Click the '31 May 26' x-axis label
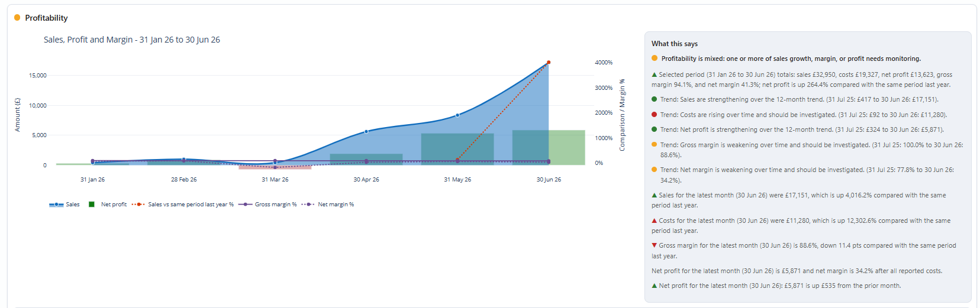Viewport: 980px width, 308px height. pos(457,179)
